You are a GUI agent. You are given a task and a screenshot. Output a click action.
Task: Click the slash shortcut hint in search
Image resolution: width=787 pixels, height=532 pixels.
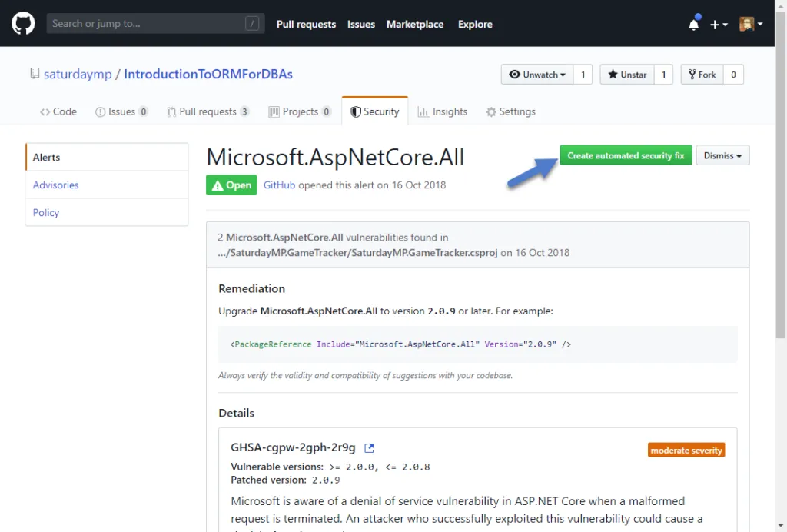click(252, 23)
